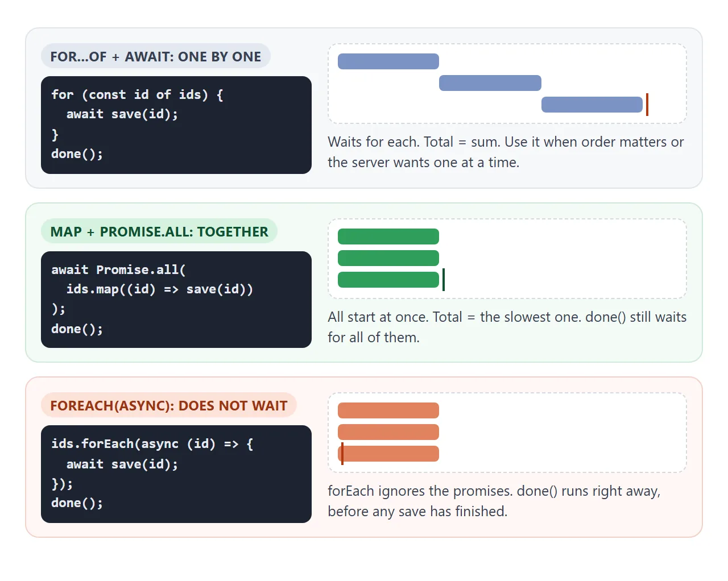Click the 'All start at once' description text
The width and height of the screenshot is (728, 581).
507,327
